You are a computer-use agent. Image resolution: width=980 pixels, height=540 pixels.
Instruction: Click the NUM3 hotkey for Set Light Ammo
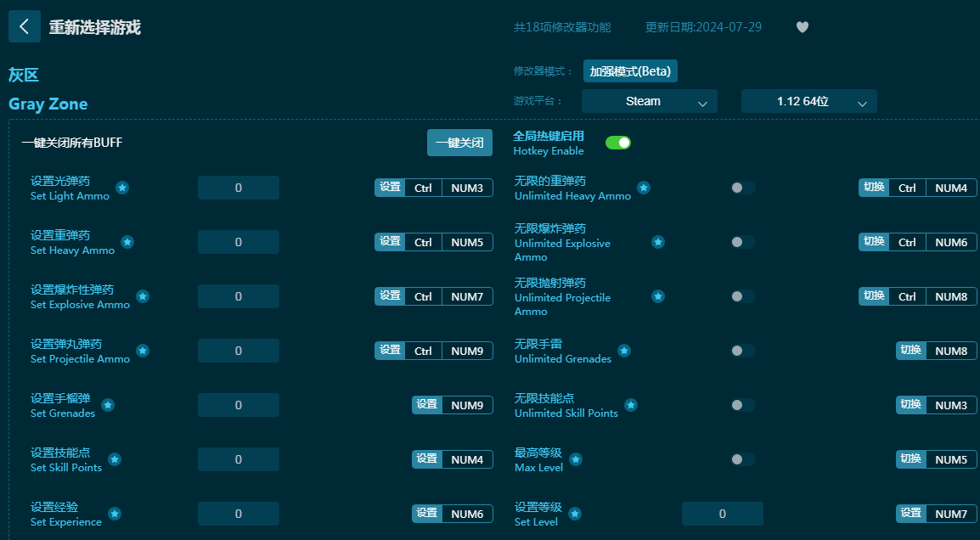tap(468, 188)
